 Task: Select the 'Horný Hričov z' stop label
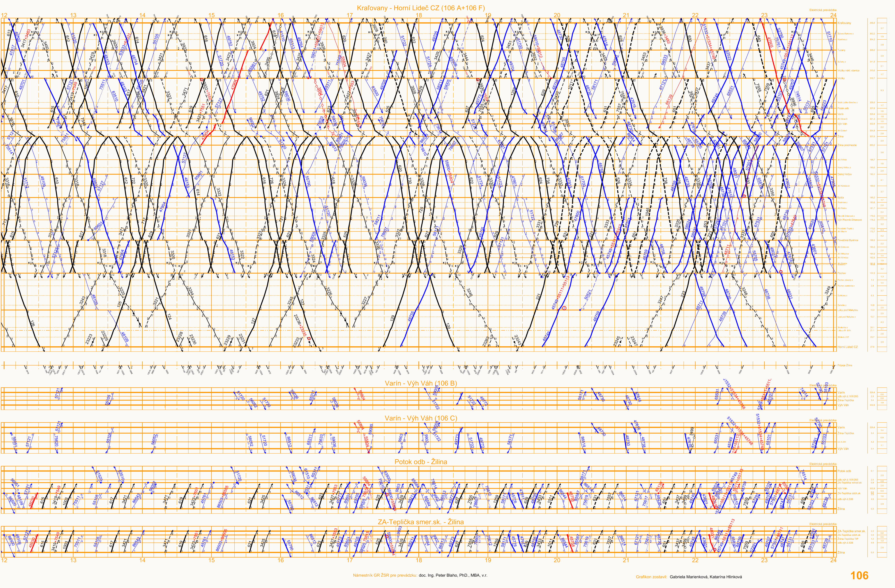tap(844, 168)
